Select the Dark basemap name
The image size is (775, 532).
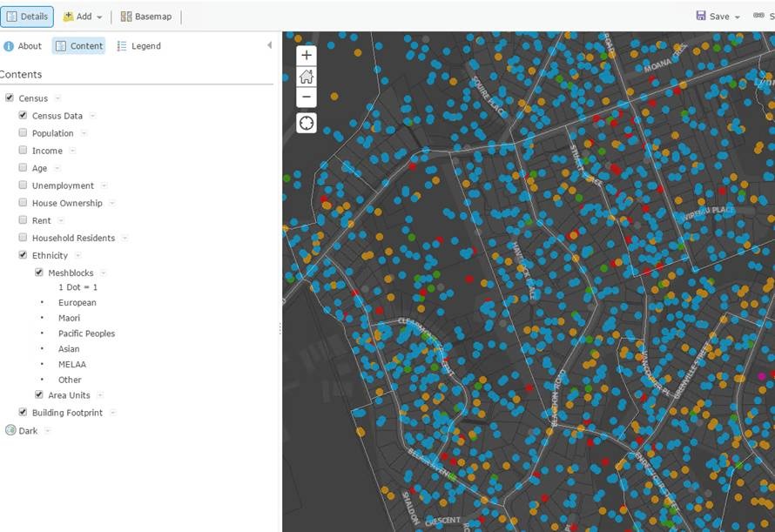pyautogui.click(x=28, y=431)
